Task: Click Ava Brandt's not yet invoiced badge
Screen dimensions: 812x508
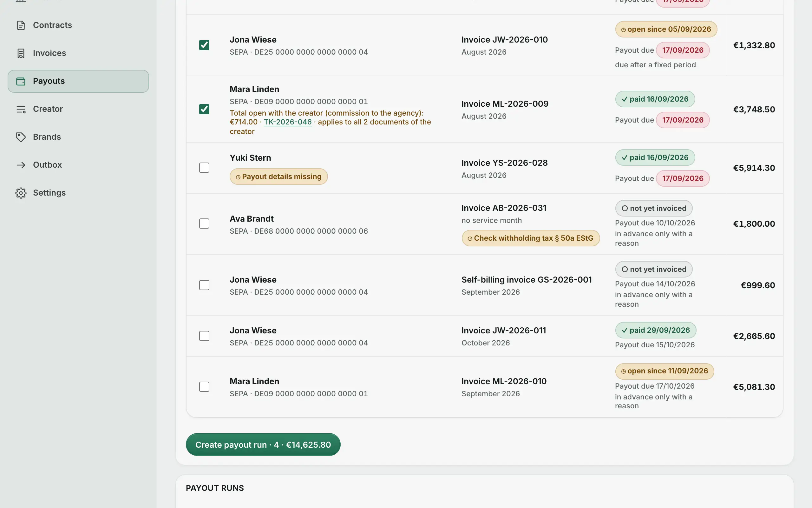Action: (x=654, y=208)
